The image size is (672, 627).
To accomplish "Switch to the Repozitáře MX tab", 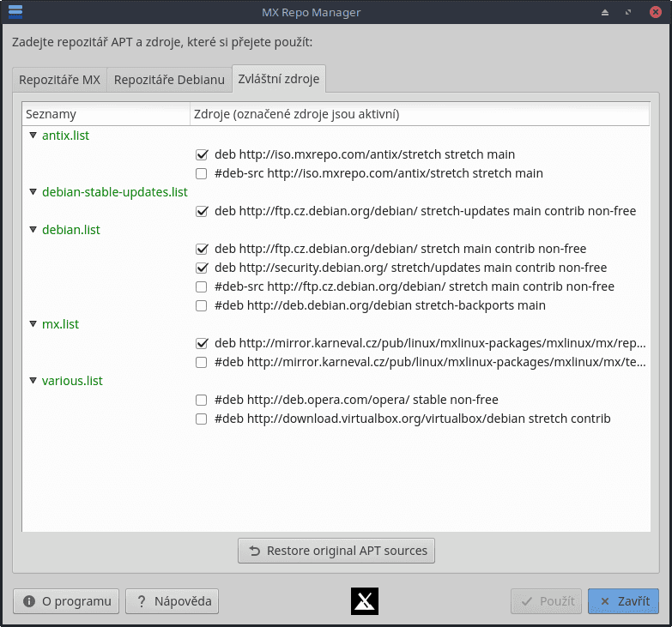I will [x=60, y=81].
